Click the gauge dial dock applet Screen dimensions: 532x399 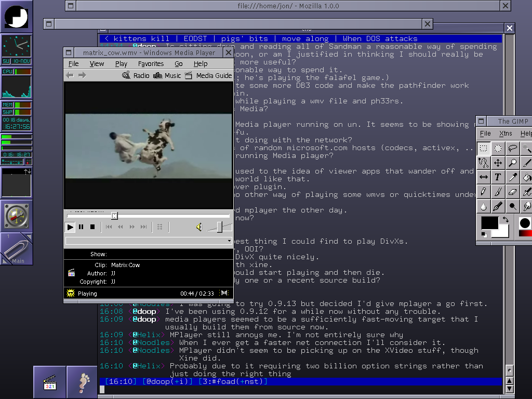coord(16,216)
